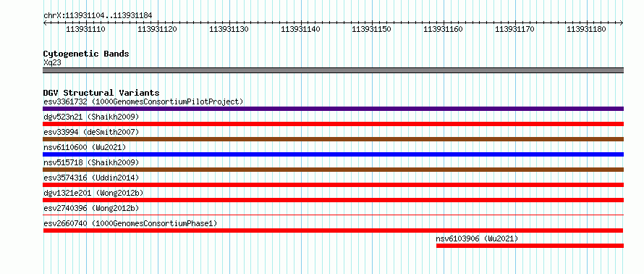Click the DGV Structural Variants track title
This screenshot has width=644, height=274.
coord(101,93)
